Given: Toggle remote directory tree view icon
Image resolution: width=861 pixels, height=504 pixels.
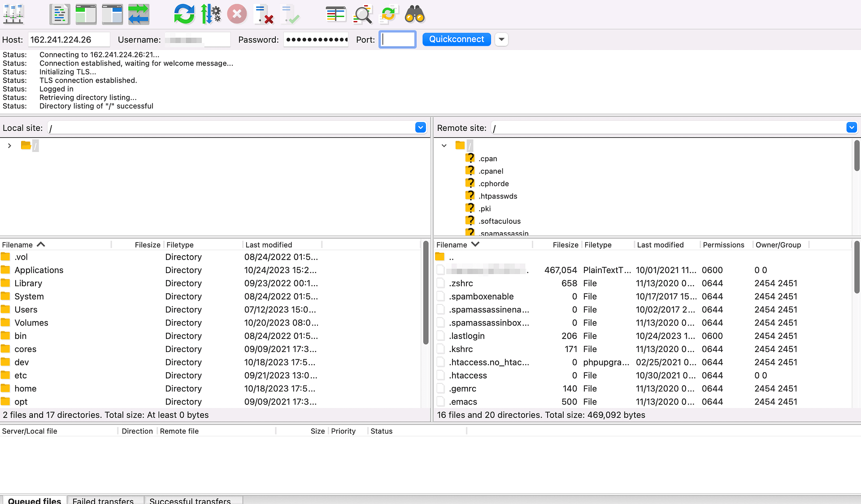Looking at the screenshot, I should pos(112,14).
